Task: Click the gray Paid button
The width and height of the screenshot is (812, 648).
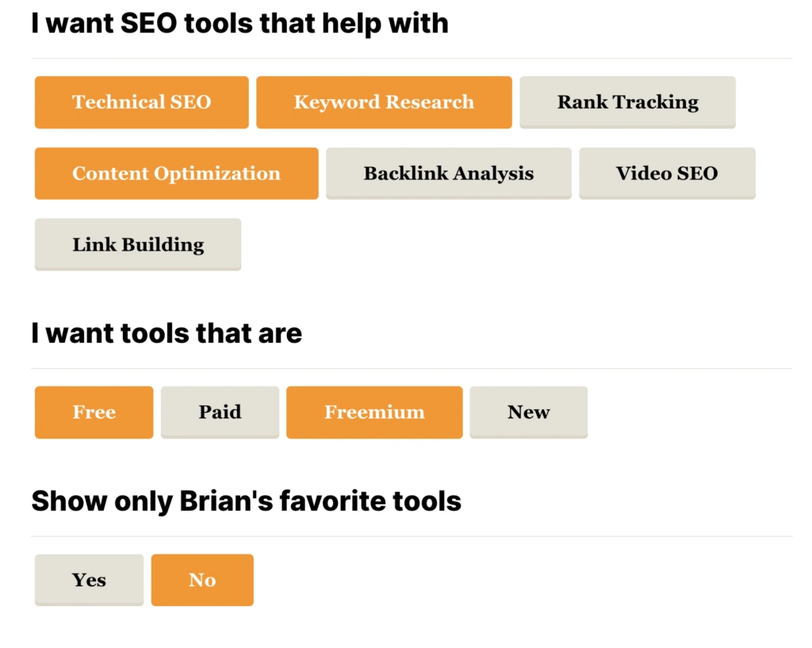Action: pos(220,412)
